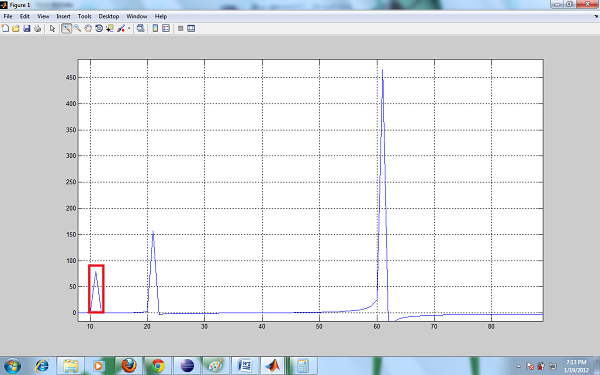The width and height of the screenshot is (600, 375).
Task: Save the figure with the floppy disk icon
Action: pos(26,28)
